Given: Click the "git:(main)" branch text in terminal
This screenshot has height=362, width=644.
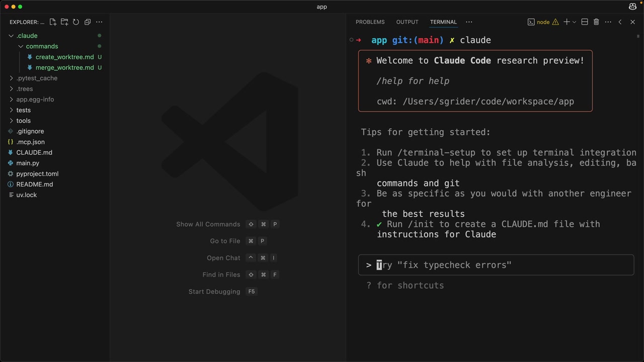Looking at the screenshot, I should pyautogui.click(x=418, y=40).
